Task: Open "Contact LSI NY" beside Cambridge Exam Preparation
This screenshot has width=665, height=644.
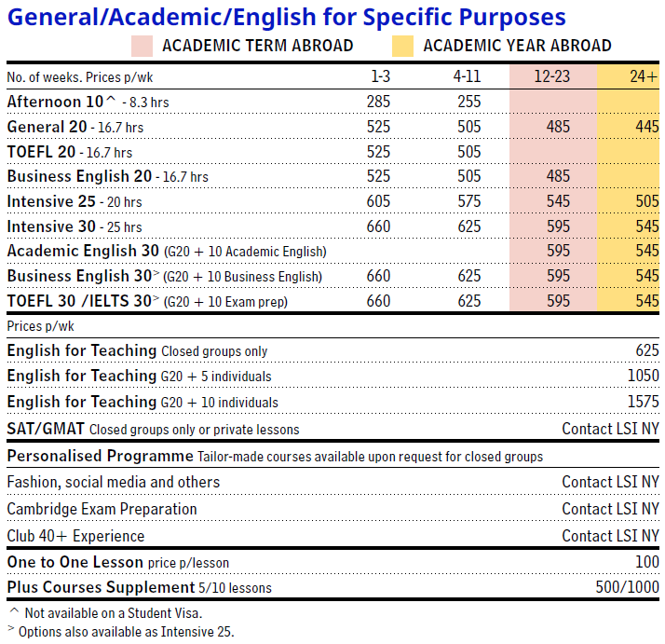Action: click(x=610, y=509)
